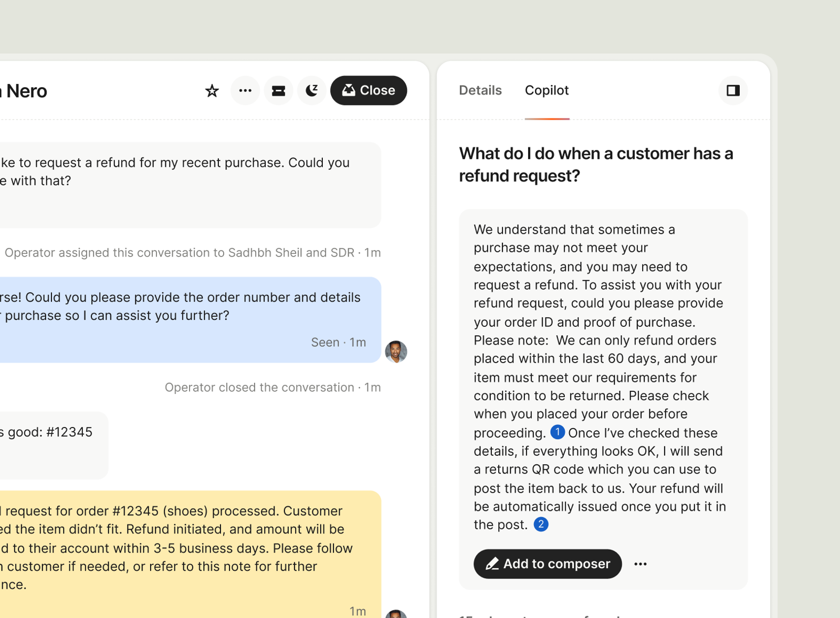Open more options beside Add to composer
The image size is (840, 618).
[640, 564]
